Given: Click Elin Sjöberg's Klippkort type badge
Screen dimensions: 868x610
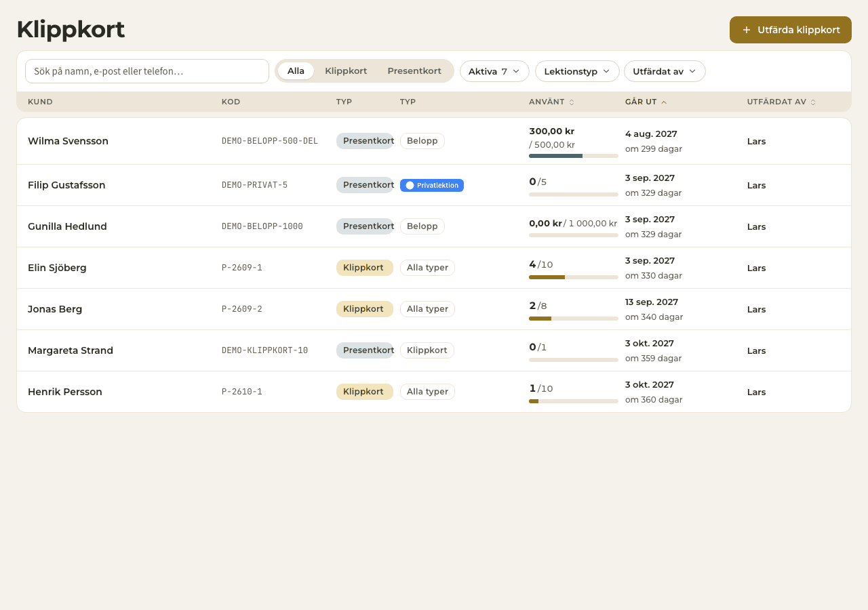Looking at the screenshot, I should point(365,268).
